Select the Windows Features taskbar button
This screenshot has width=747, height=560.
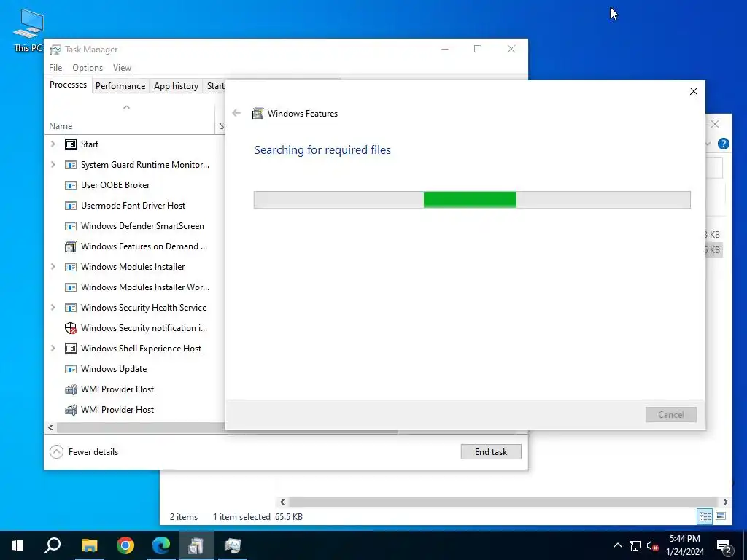point(196,545)
